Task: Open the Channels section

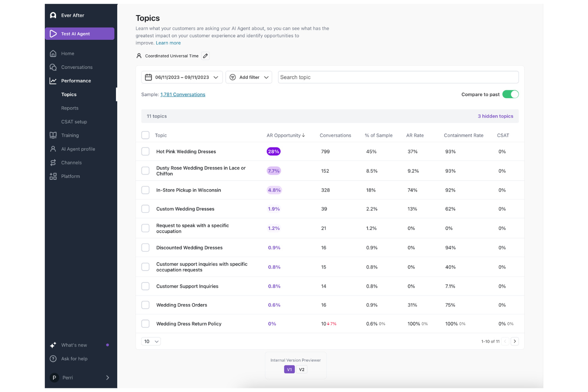Action: click(72, 162)
